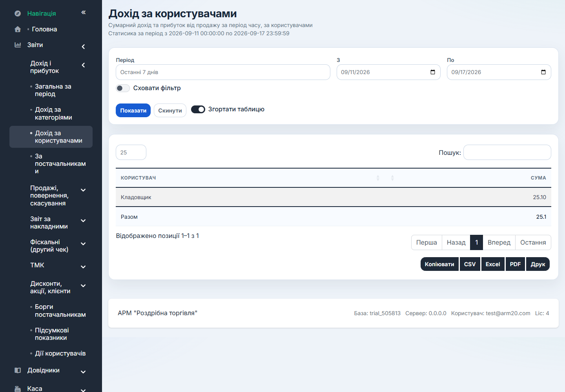Go to Остання pagination page
This screenshot has width=565, height=392.
[x=533, y=242]
